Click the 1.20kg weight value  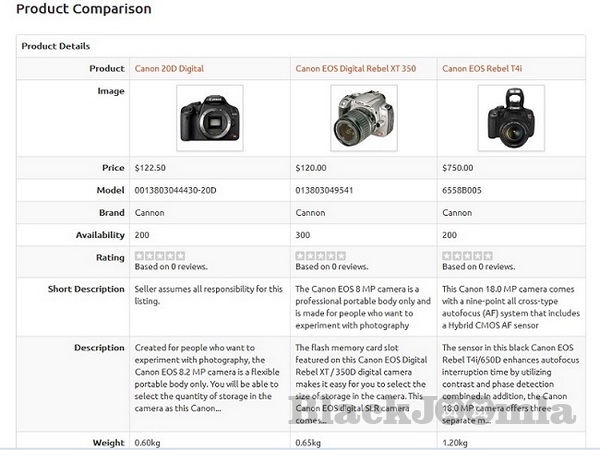pyautogui.click(x=456, y=442)
